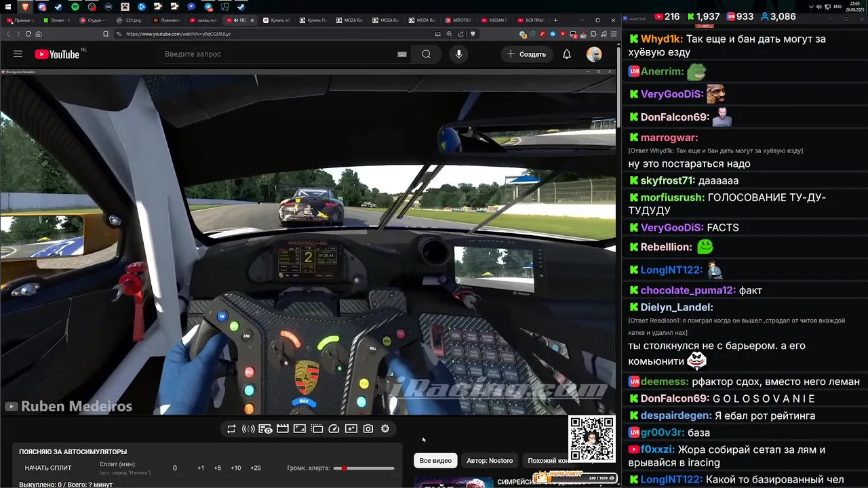Open Spotify from the taskbar

point(75,7)
